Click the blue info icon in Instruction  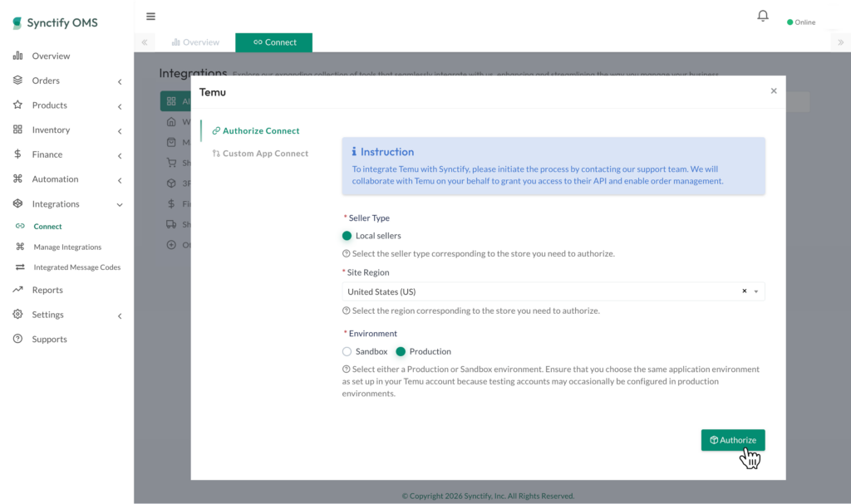click(354, 151)
